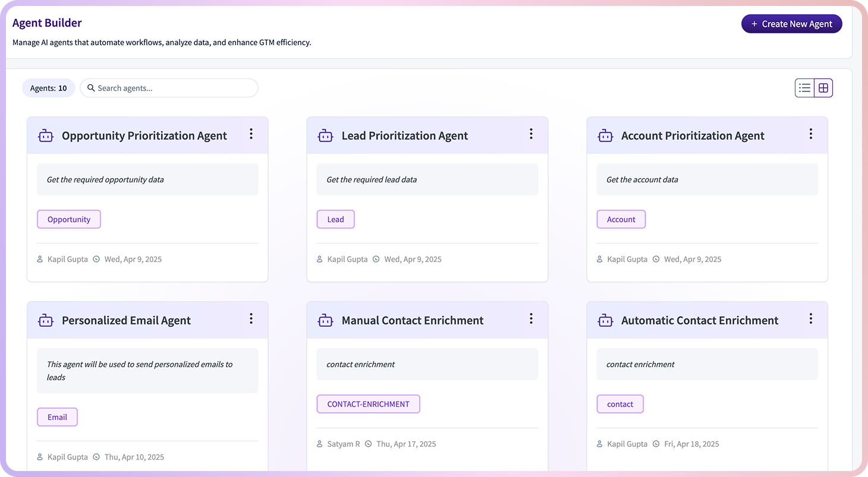Screen dimensions: 868x477
Task: Select the Email tag
Action: pyautogui.click(x=57, y=417)
